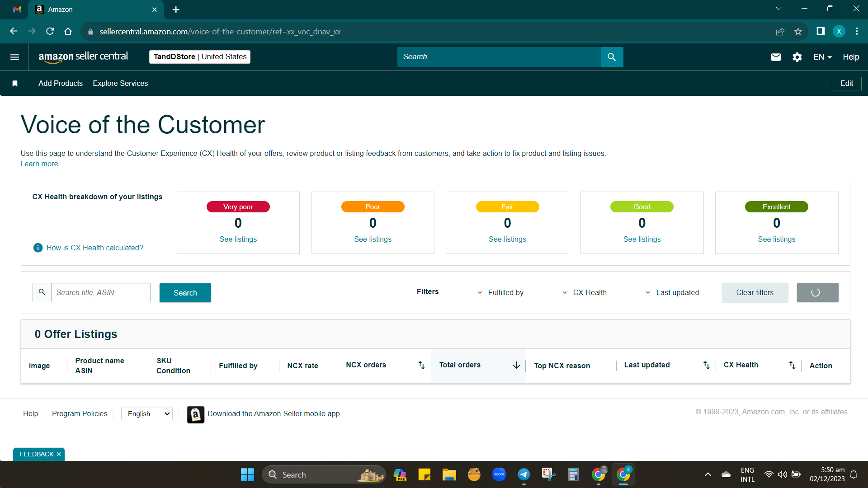Image resolution: width=868 pixels, height=488 pixels.
Task: Click the Amazon Seller Central logo
Action: (x=83, y=57)
